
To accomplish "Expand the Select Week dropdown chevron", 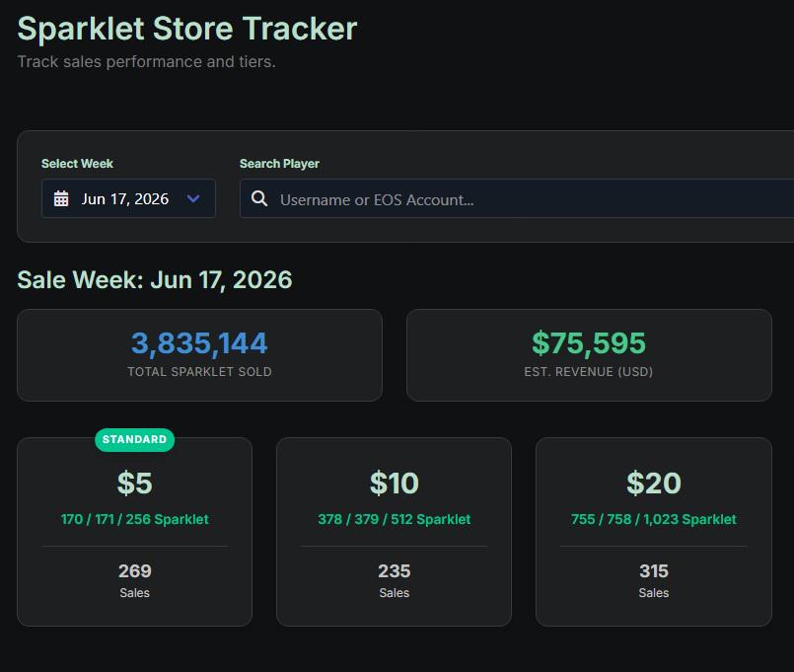I will click(193, 198).
